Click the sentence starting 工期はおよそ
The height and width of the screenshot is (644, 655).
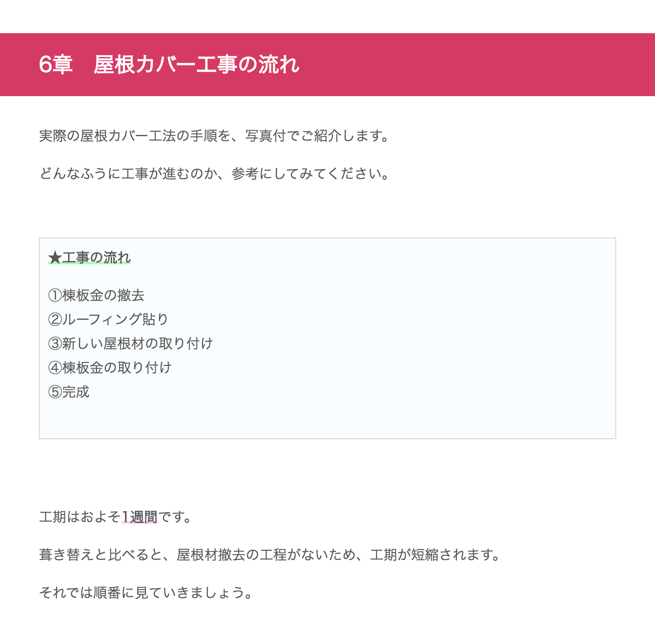tap(116, 516)
